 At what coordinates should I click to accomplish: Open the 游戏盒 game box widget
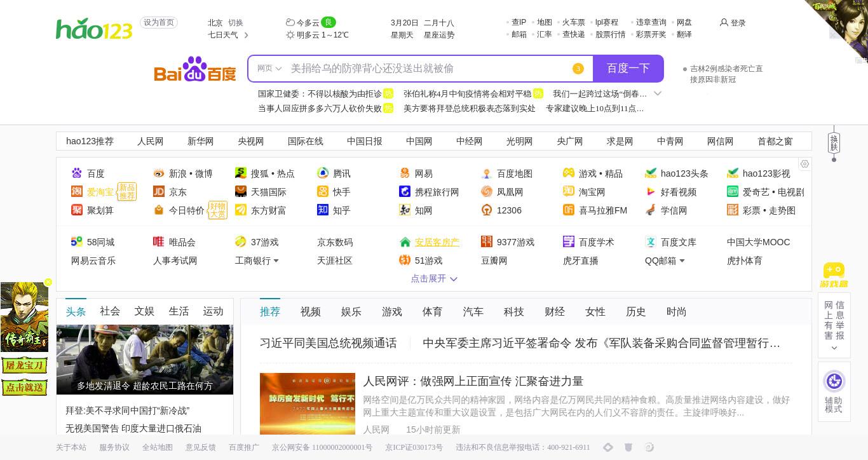tap(834, 276)
